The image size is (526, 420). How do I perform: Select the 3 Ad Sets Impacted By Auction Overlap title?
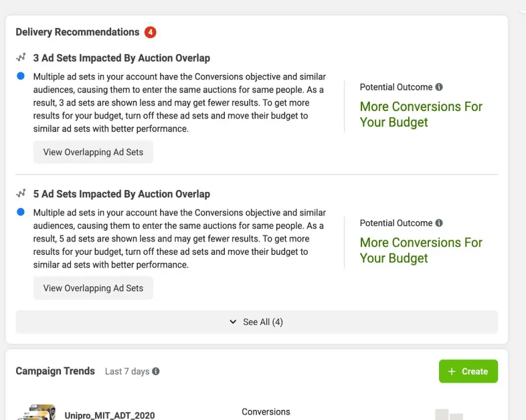click(122, 58)
